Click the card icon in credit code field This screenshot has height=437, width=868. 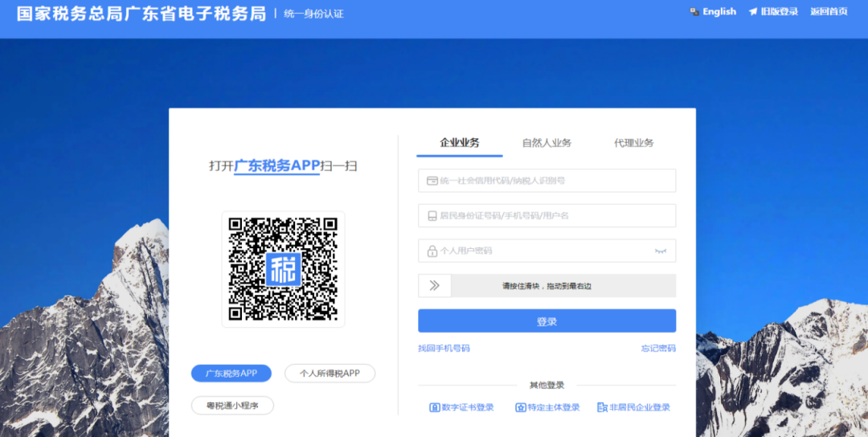(x=432, y=181)
